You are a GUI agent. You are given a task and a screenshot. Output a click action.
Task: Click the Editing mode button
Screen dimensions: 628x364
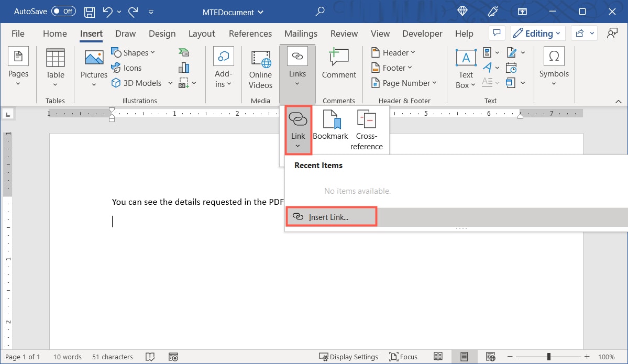(x=537, y=34)
